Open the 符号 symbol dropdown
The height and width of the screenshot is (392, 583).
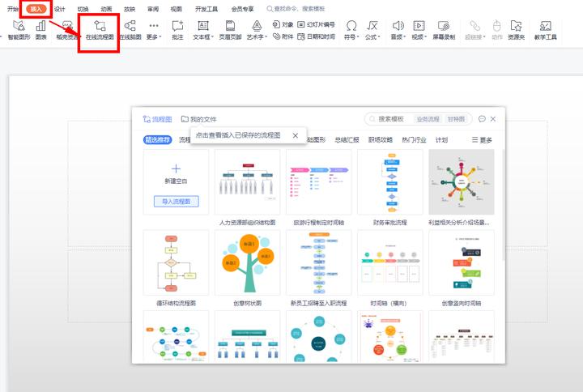(x=351, y=30)
